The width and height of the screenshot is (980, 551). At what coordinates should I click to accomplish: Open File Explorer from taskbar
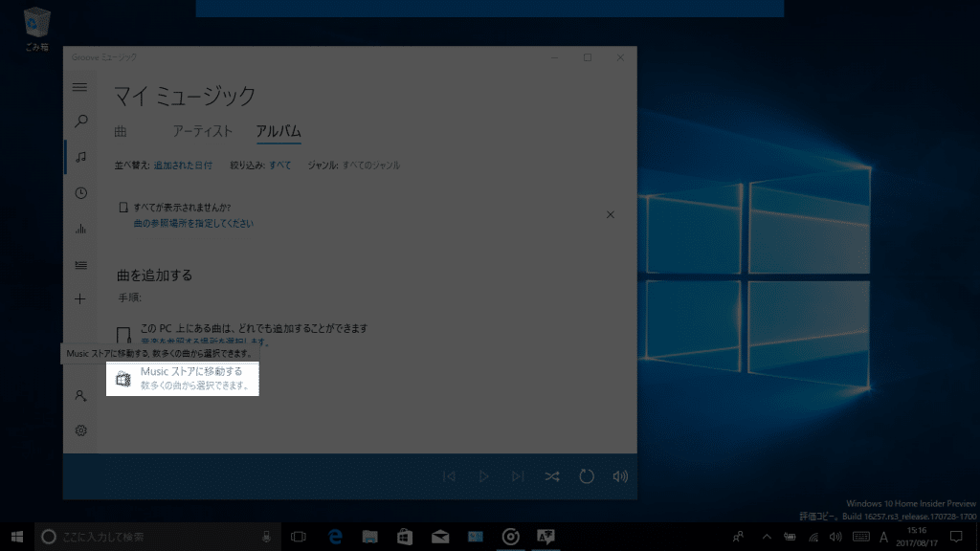click(x=370, y=537)
